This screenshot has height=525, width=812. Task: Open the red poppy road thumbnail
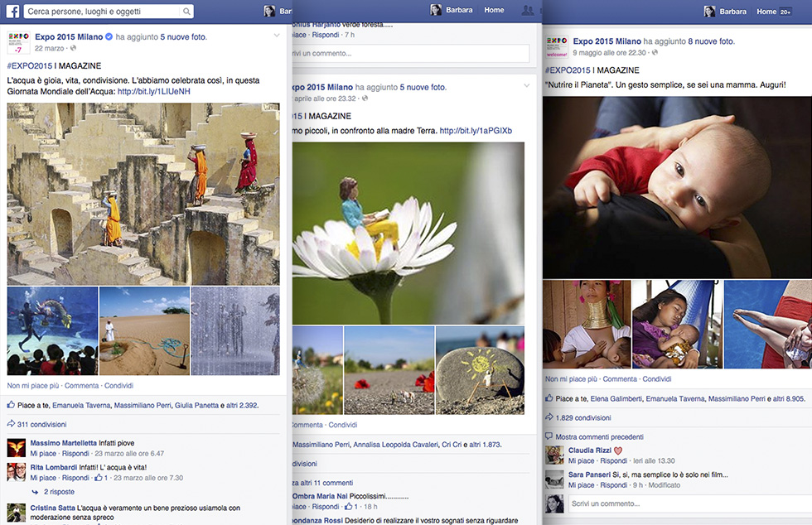tap(389, 370)
